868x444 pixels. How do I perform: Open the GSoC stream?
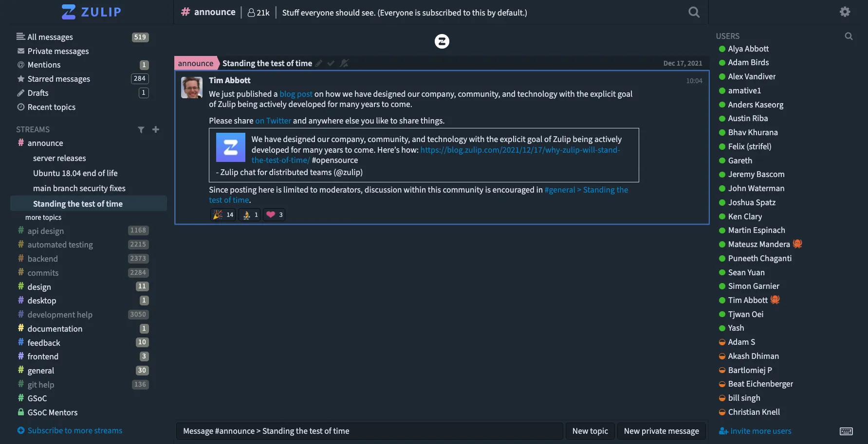[x=37, y=398]
